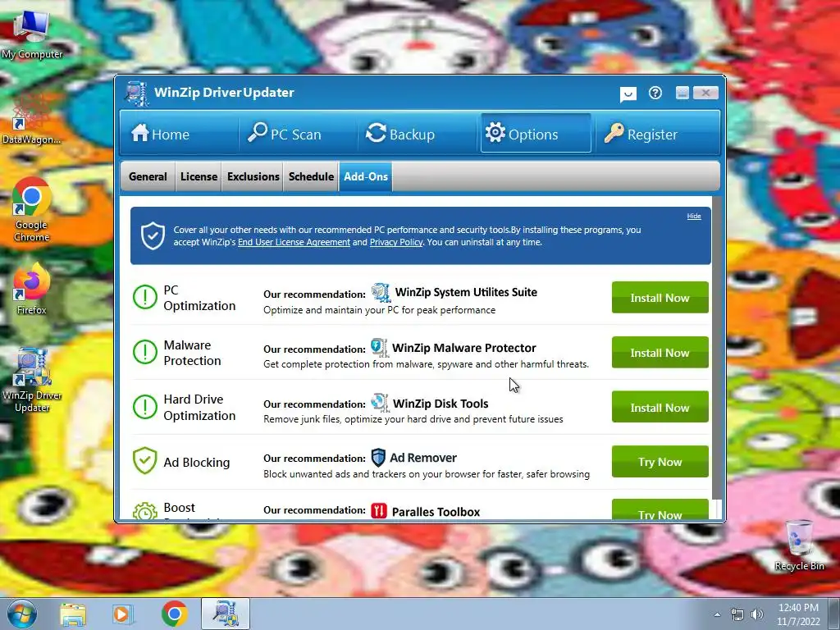This screenshot has height=630, width=840.
Task: Install WinZip Malware Protector now
Action: (x=660, y=353)
